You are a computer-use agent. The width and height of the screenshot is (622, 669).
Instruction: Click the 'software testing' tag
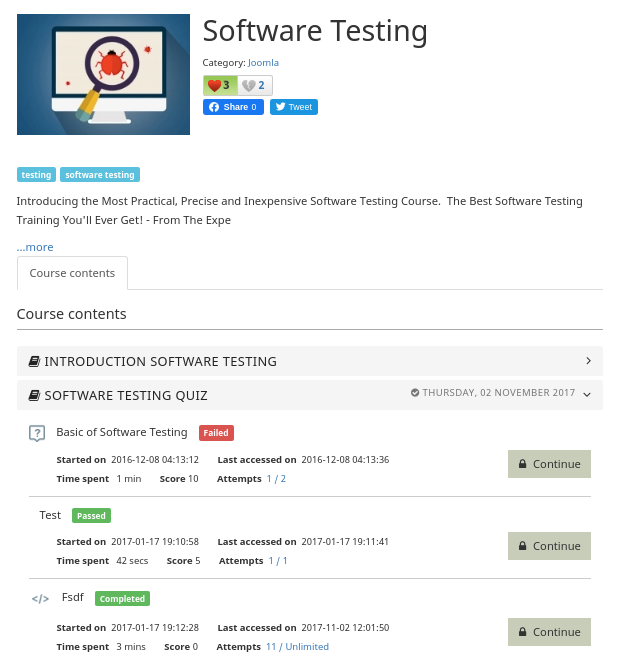coord(100,175)
